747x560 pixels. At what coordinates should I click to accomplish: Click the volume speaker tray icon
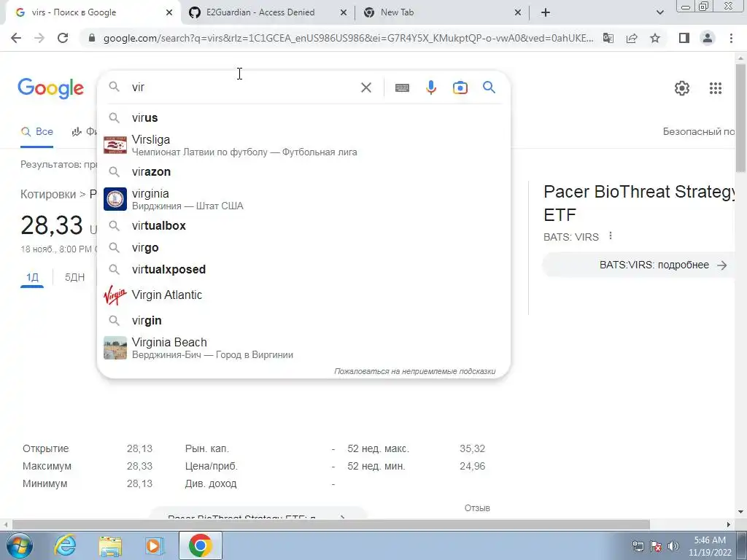673,546
